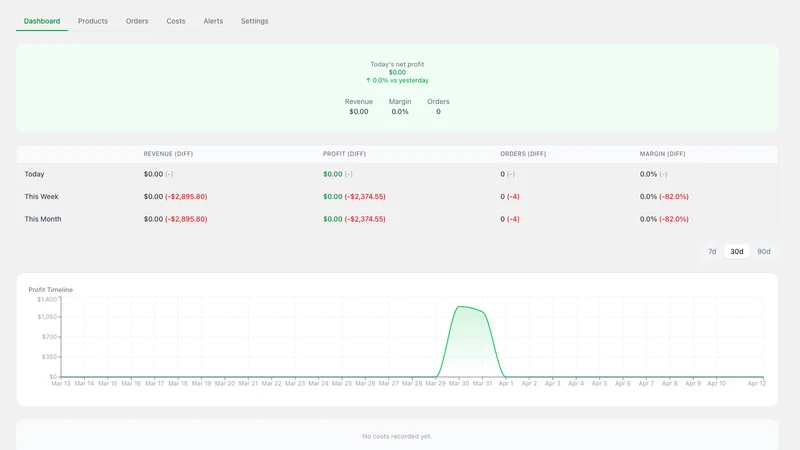Select the 90d chart range
Screen dimensions: 800x450
764,252
